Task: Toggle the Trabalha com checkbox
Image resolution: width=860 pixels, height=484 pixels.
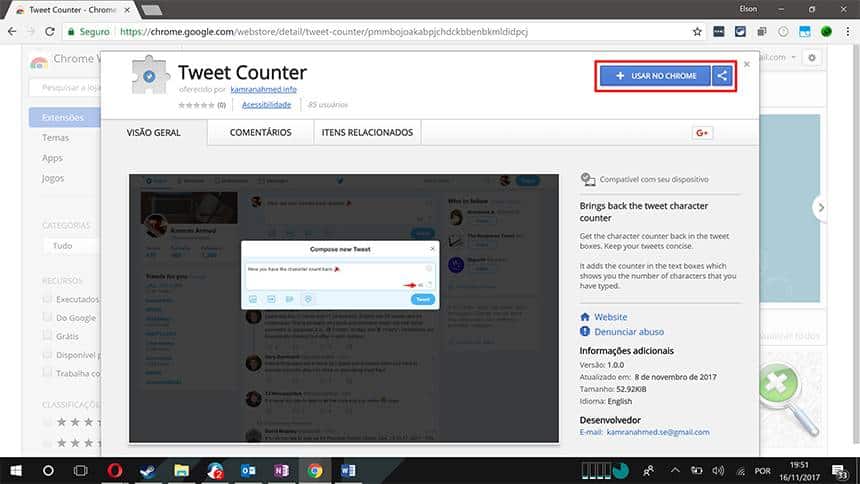Action: (47, 373)
